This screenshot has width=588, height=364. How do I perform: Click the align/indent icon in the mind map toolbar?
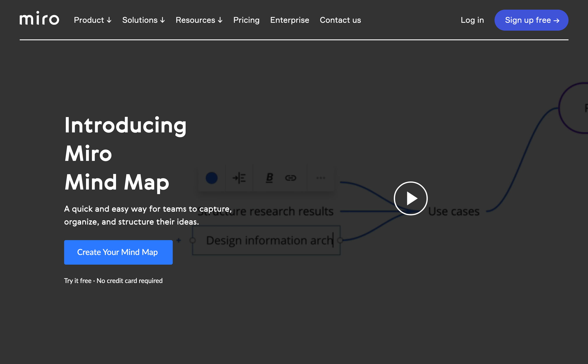pyautogui.click(x=239, y=178)
